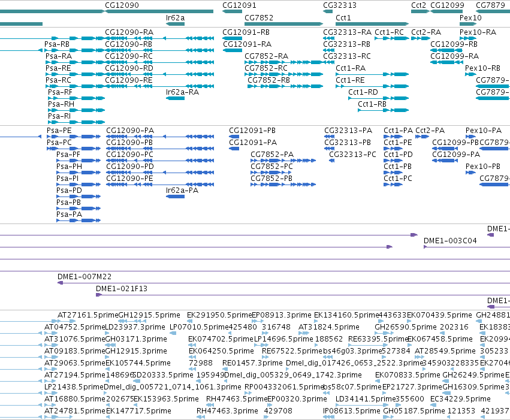Select protein CG32313-PC
This screenshot has height=420, width=510.
coord(352,155)
